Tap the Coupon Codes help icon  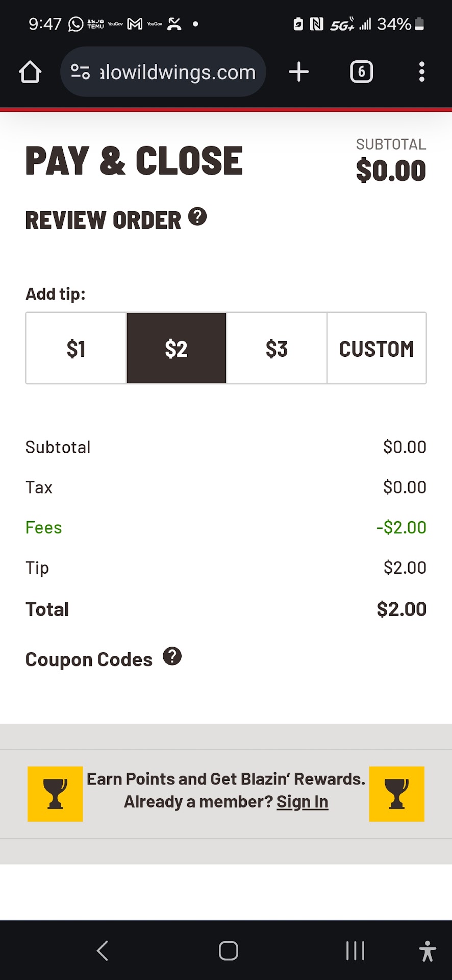tap(172, 656)
